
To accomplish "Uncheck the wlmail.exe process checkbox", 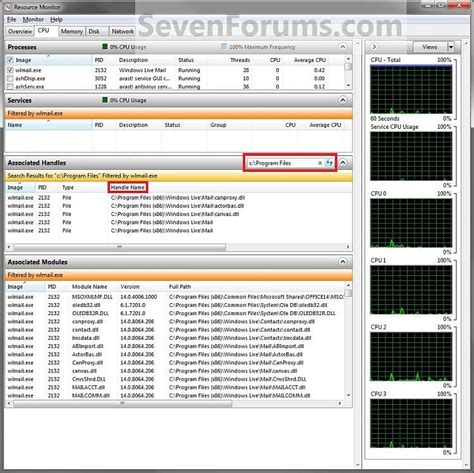I will [10, 70].
